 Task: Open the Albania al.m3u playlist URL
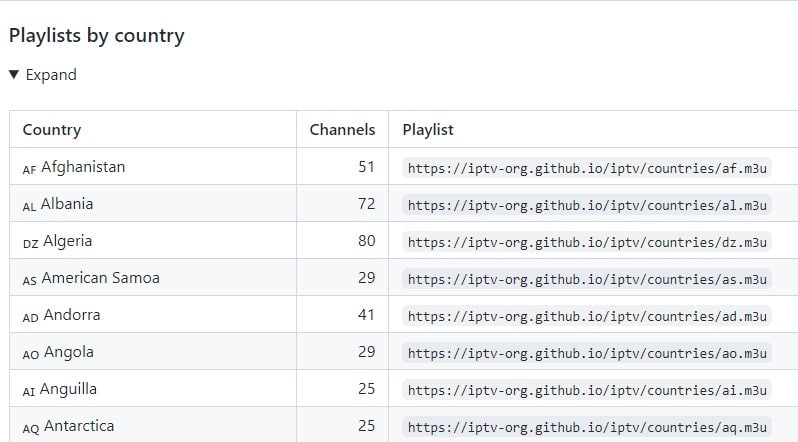point(587,205)
